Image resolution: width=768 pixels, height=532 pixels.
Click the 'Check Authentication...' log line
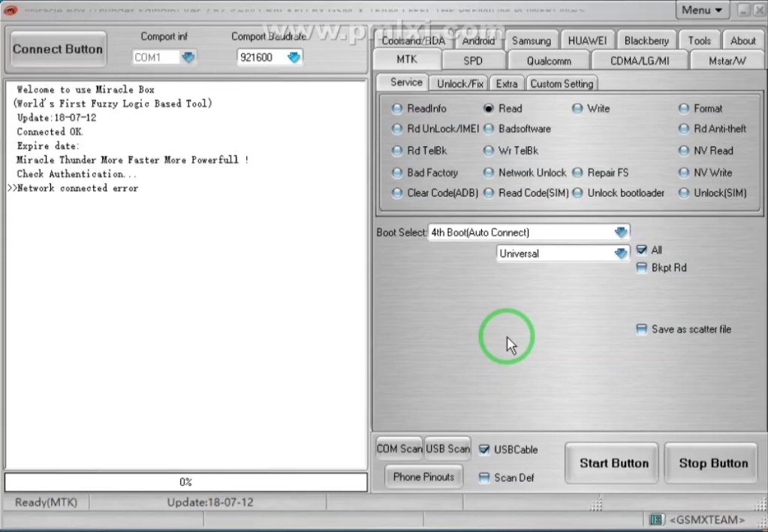coord(77,174)
